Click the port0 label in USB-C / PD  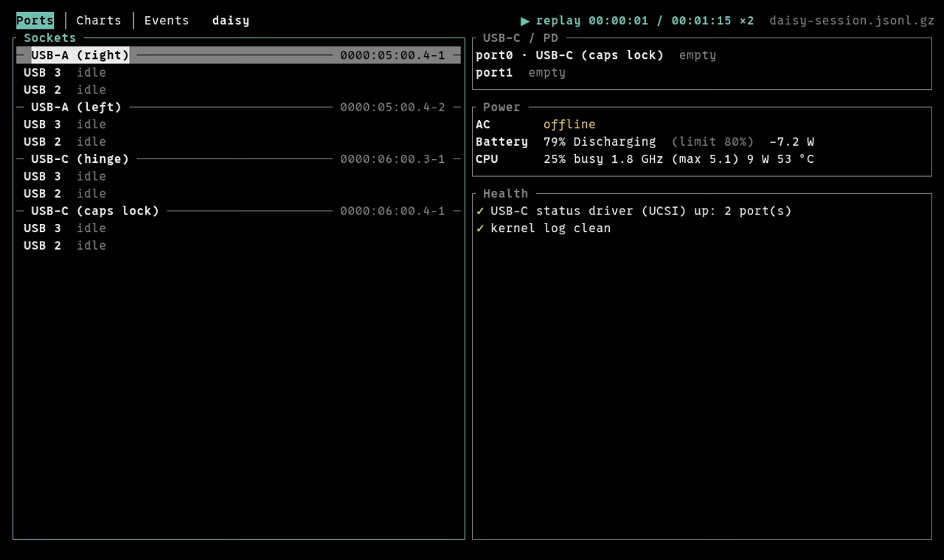[x=494, y=55]
